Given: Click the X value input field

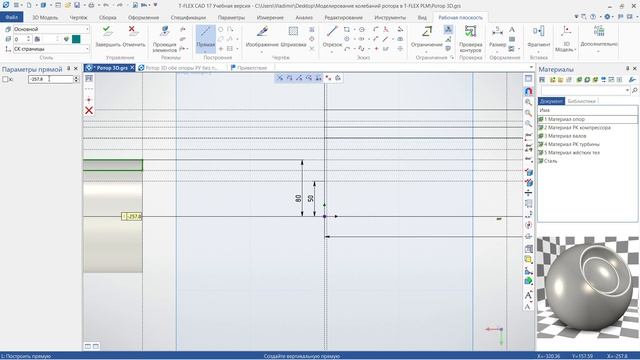Looking at the screenshot, I should (x=51, y=79).
